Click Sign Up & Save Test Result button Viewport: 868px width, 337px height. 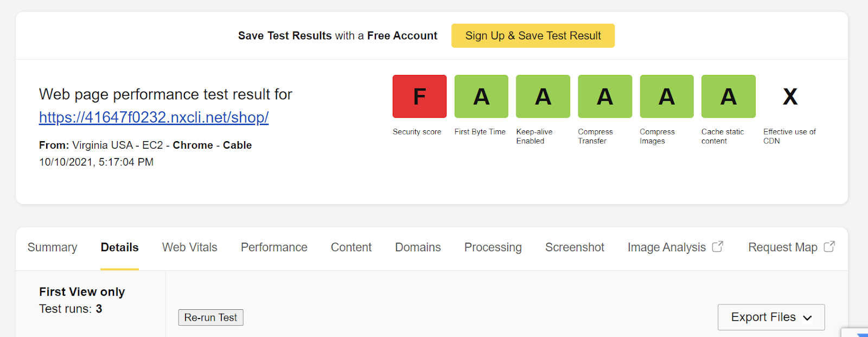pos(533,36)
